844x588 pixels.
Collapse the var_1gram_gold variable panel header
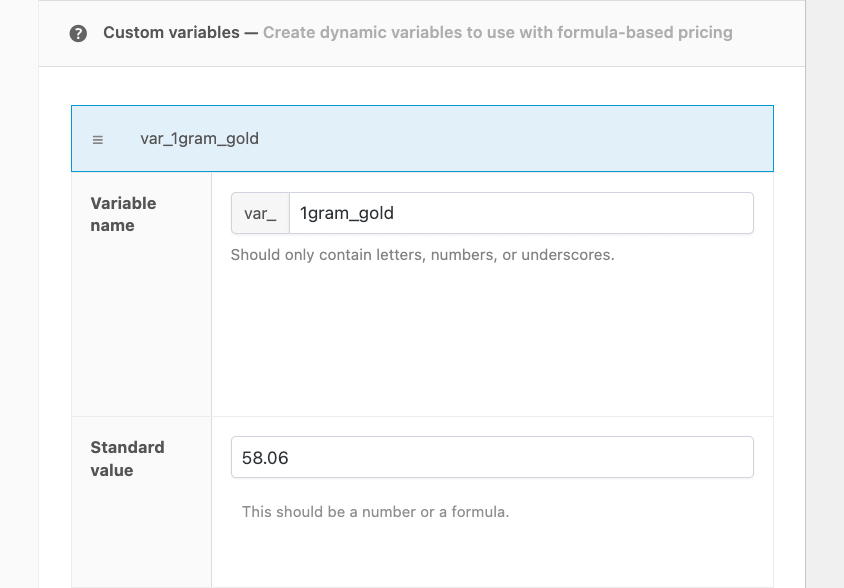click(422, 139)
